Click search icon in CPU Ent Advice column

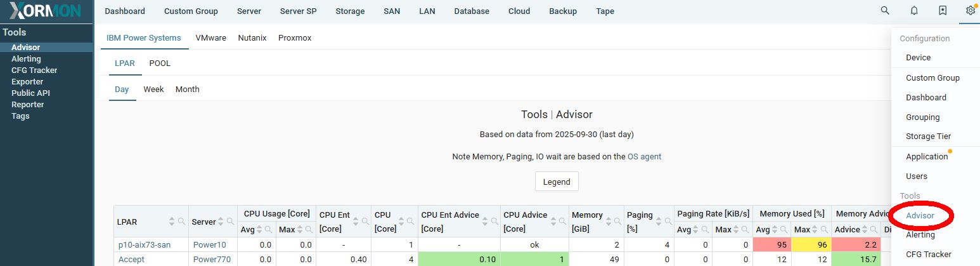coord(494,222)
